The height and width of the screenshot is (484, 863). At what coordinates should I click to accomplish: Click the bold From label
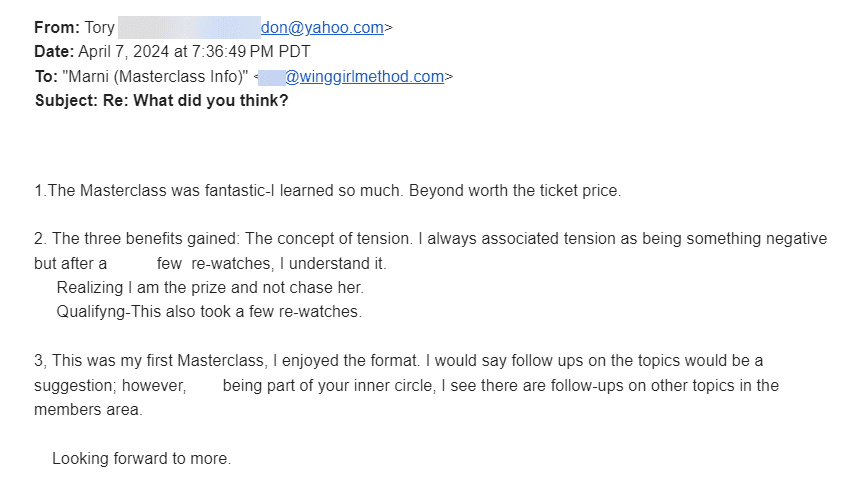coord(56,28)
